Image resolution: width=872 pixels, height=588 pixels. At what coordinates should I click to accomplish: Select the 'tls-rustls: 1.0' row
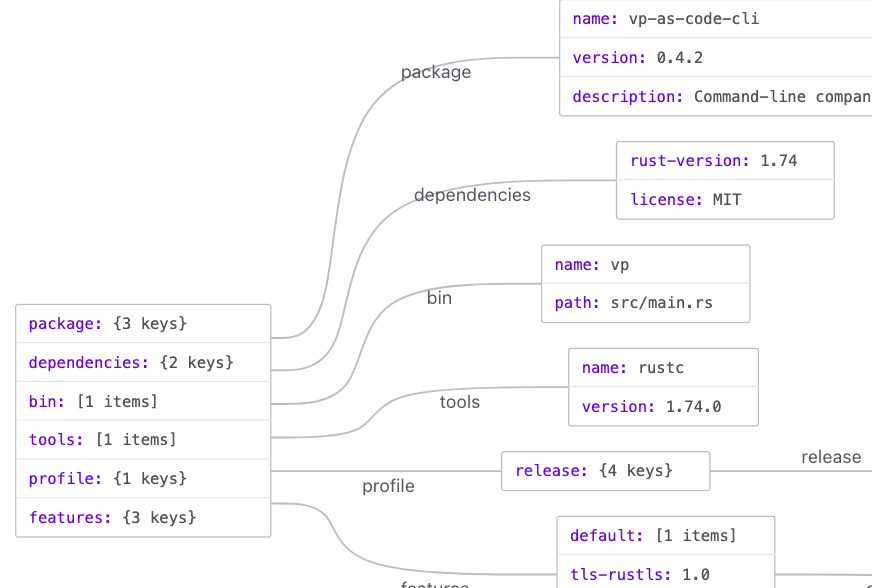[x=666, y=572]
